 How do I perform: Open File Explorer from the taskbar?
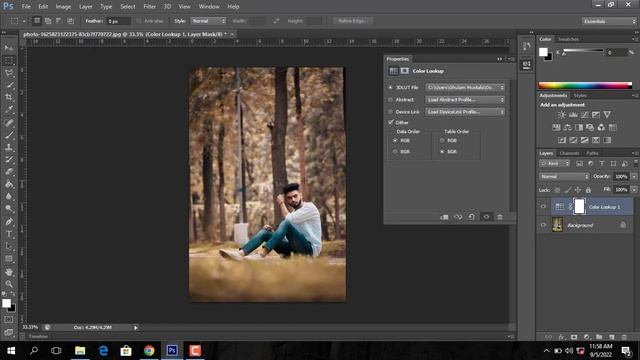tap(80, 351)
